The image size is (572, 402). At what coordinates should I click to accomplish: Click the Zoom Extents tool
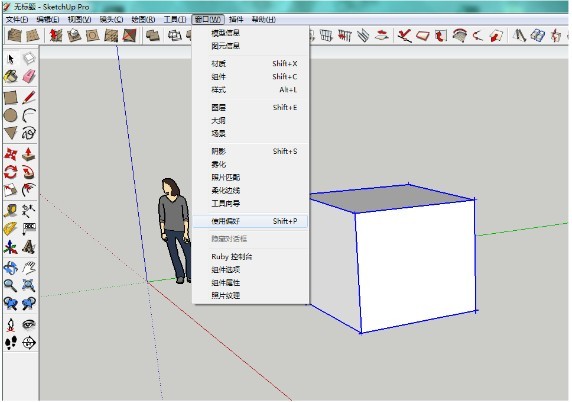pos(29,285)
